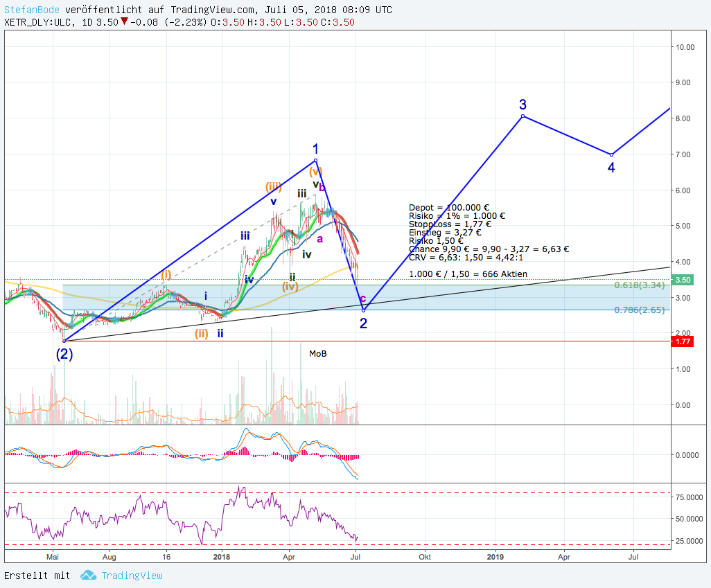Select the Okt label on time axis
This screenshot has height=588, width=711.
pos(425,557)
